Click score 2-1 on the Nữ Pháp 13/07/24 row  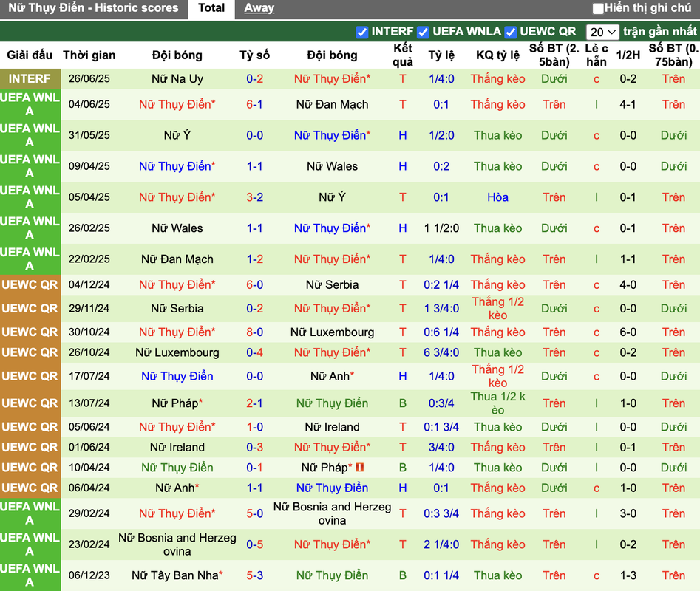254,403
